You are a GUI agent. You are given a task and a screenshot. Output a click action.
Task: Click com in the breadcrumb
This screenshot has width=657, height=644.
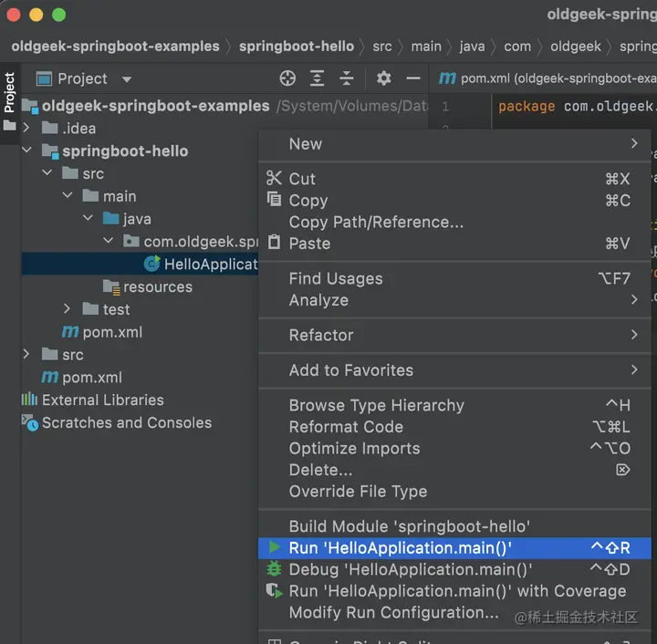point(517,46)
